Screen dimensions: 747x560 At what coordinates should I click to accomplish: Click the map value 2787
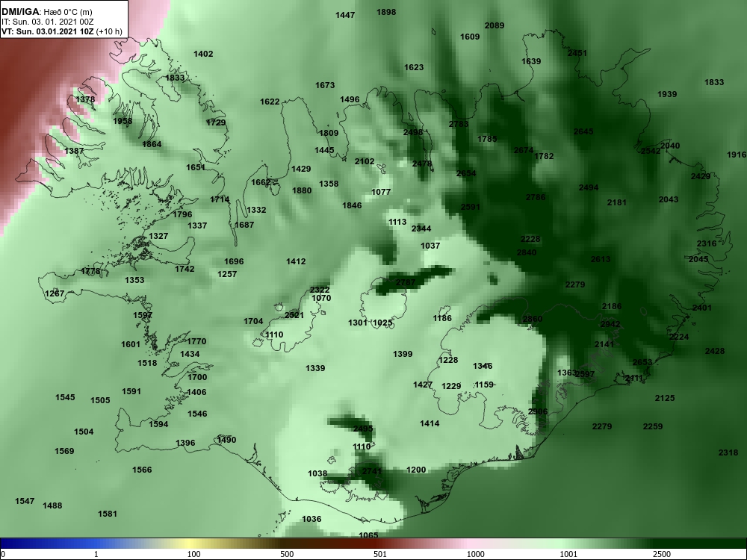pos(406,283)
